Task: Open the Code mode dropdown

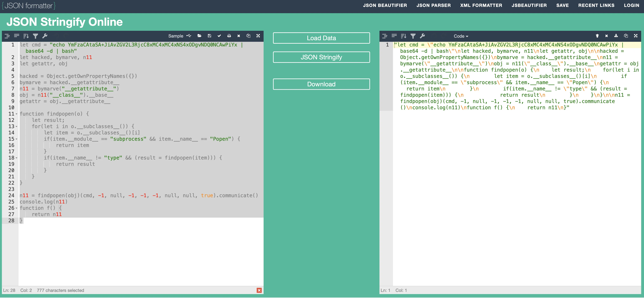Action: click(461, 36)
